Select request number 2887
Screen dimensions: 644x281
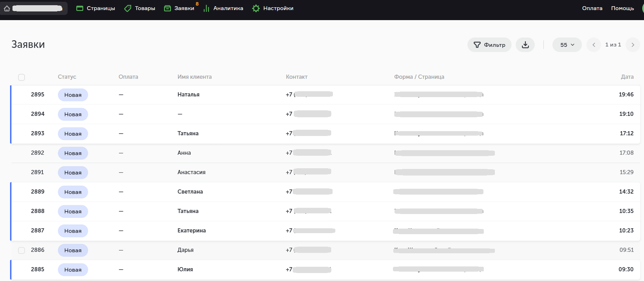click(37, 230)
